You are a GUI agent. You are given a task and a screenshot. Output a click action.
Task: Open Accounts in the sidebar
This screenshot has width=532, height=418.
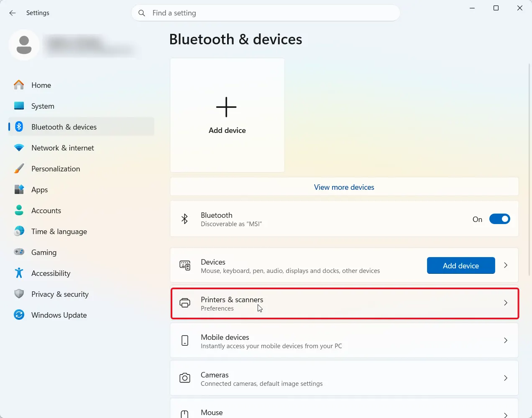click(x=46, y=211)
